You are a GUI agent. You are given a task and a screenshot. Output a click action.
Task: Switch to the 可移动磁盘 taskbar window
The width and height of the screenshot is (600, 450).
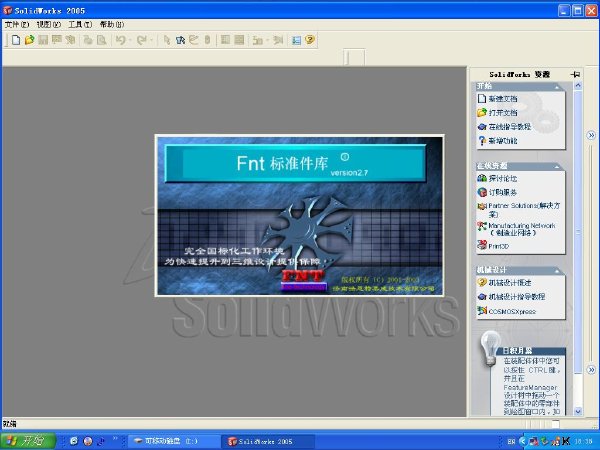[173, 441]
